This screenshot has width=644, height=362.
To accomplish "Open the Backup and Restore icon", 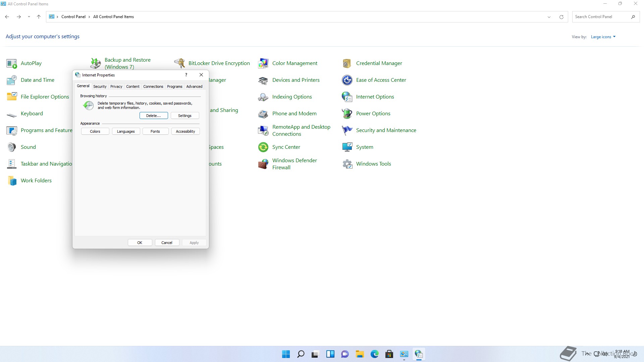I will (x=96, y=63).
